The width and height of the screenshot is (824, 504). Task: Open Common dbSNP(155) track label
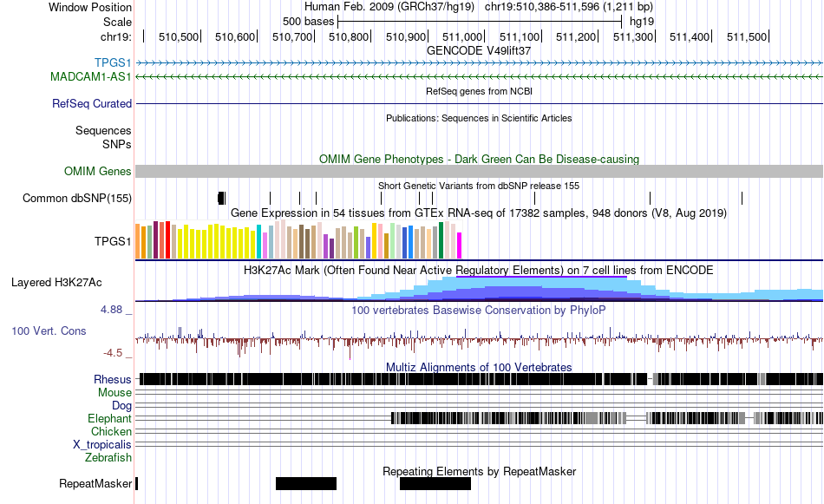77,198
